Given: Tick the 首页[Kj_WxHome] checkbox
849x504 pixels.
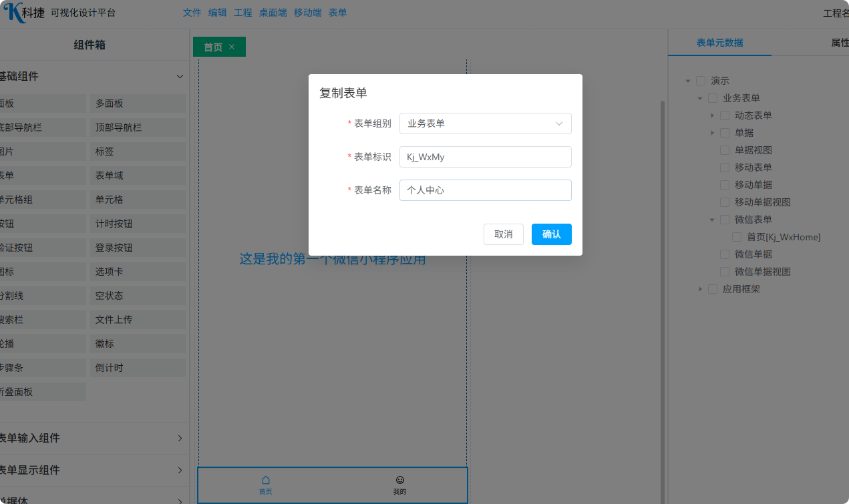Looking at the screenshot, I should (x=737, y=237).
